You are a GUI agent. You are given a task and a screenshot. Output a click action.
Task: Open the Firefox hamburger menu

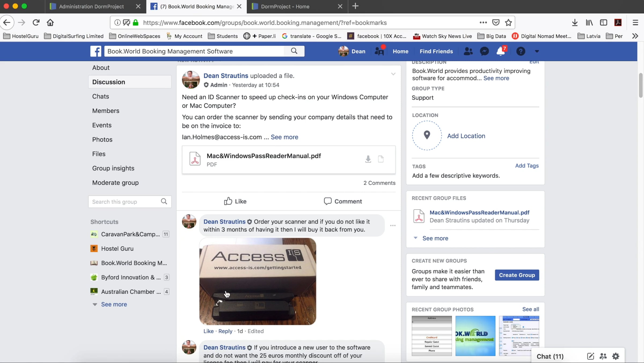[x=635, y=23]
